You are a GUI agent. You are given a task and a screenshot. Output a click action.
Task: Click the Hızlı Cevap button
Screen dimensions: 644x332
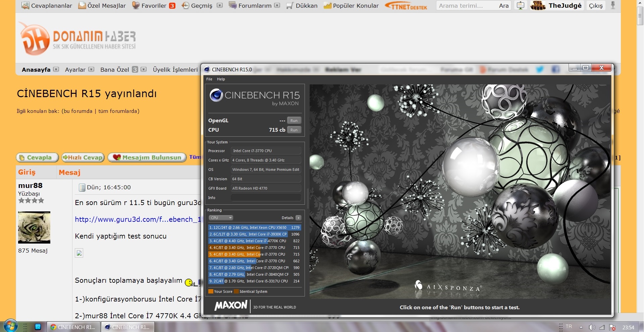83,157
